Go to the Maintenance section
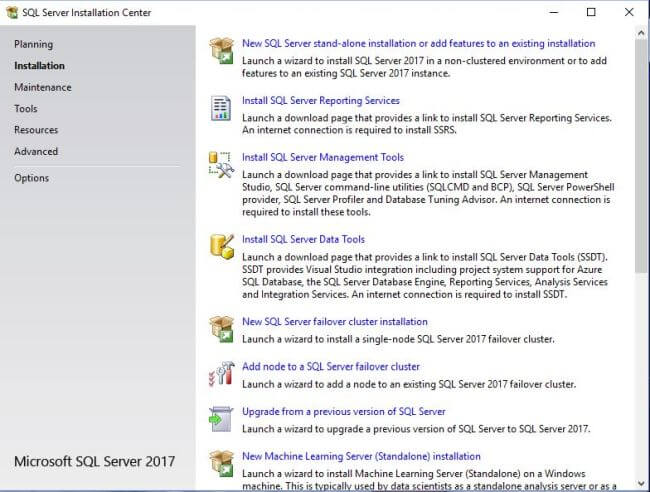650x492 pixels. click(x=43, y=87)
